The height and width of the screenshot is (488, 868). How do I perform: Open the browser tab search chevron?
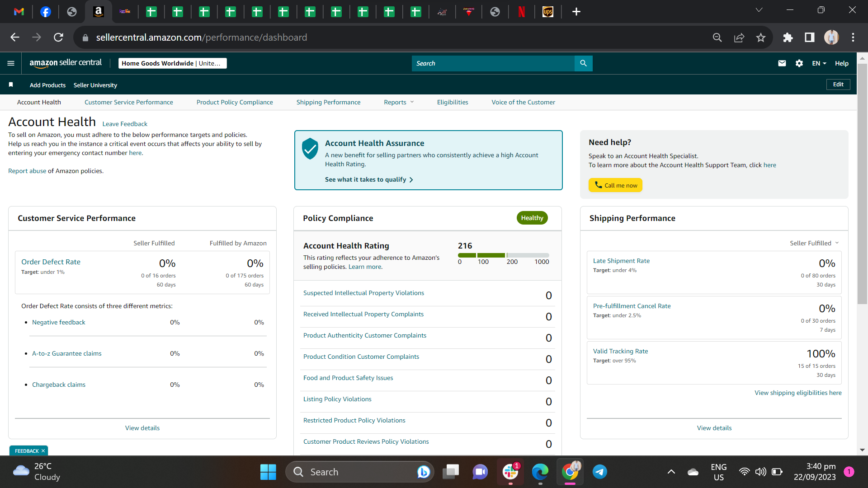(759, 10)
